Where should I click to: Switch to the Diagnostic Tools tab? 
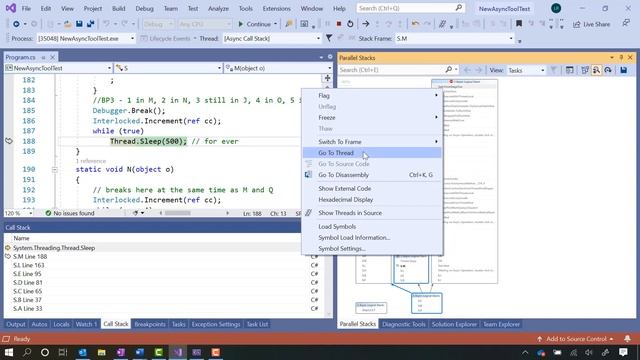[x=403, y=324]
